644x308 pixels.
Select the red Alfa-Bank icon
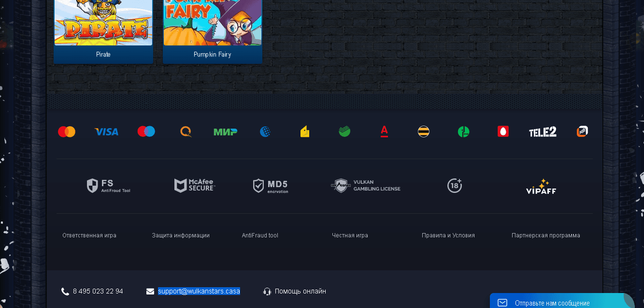click(x=384, y=132)
